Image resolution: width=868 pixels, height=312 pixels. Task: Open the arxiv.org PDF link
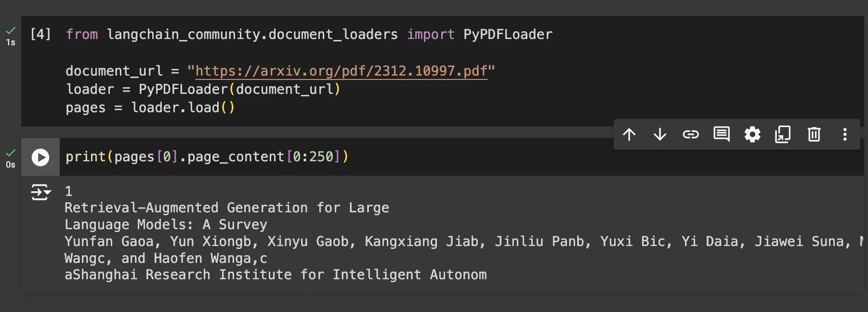(x=342, y=71)
